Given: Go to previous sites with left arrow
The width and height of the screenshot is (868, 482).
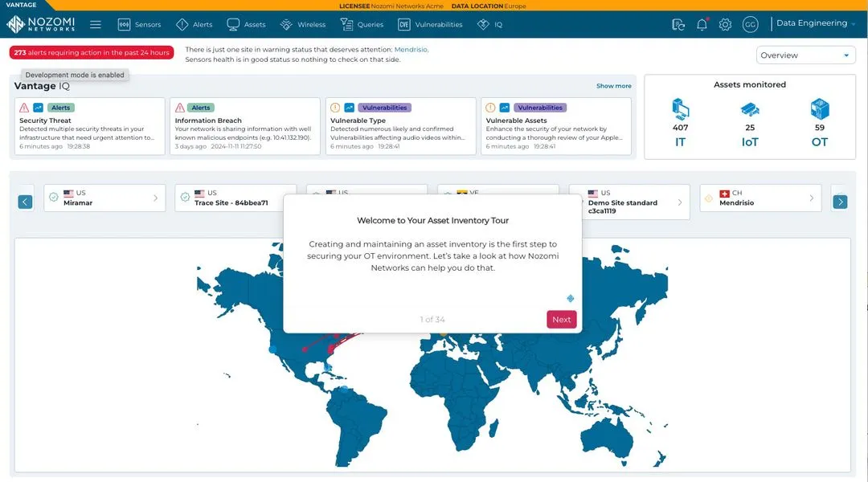Looking at the screenshot, I should click(25, 202).
